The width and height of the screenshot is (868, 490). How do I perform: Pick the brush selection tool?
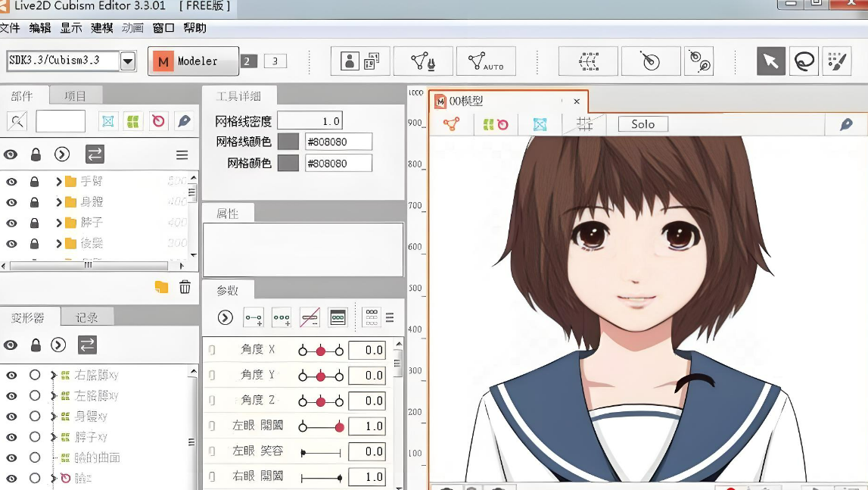tap(836, 61)
